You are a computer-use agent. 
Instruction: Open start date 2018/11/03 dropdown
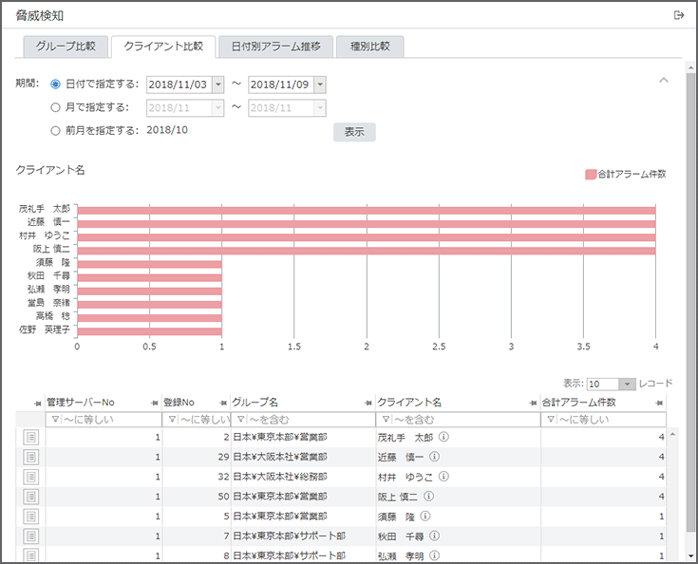click(x=218, y=85)
